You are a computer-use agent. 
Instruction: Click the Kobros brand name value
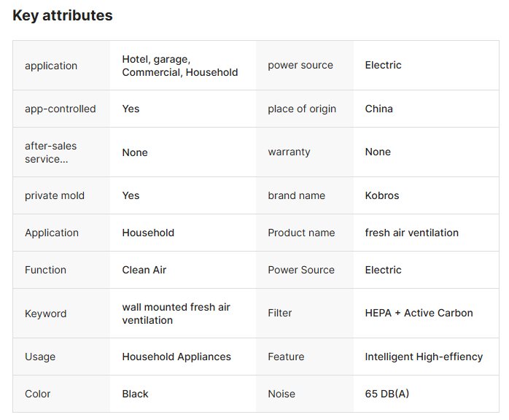tap(382, 195)
